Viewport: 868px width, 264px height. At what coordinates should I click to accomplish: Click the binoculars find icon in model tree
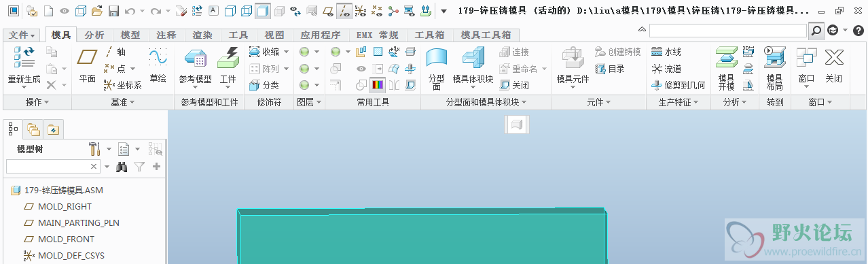pyautogui.click(x=122, y=166)
